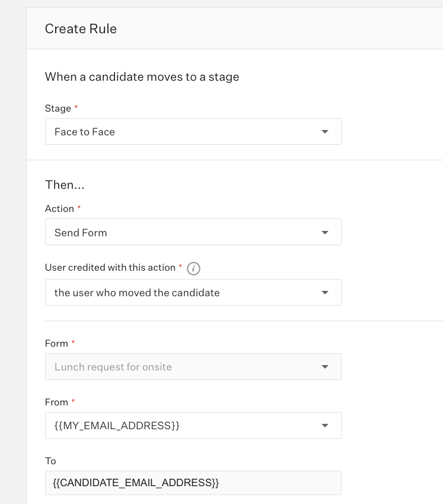Expand the Stage dropdown arrow
Viewport: 443px width, 504px height.
coord(324,132)
